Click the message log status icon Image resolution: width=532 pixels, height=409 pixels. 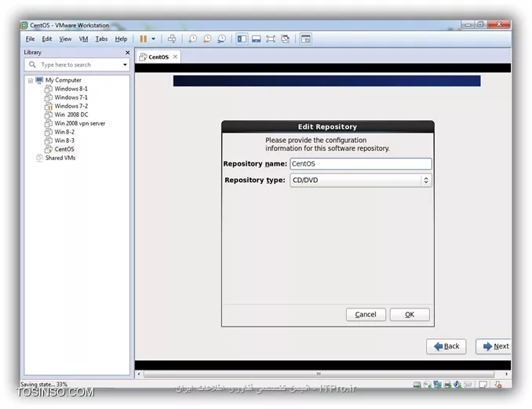[x=483, y=385]
